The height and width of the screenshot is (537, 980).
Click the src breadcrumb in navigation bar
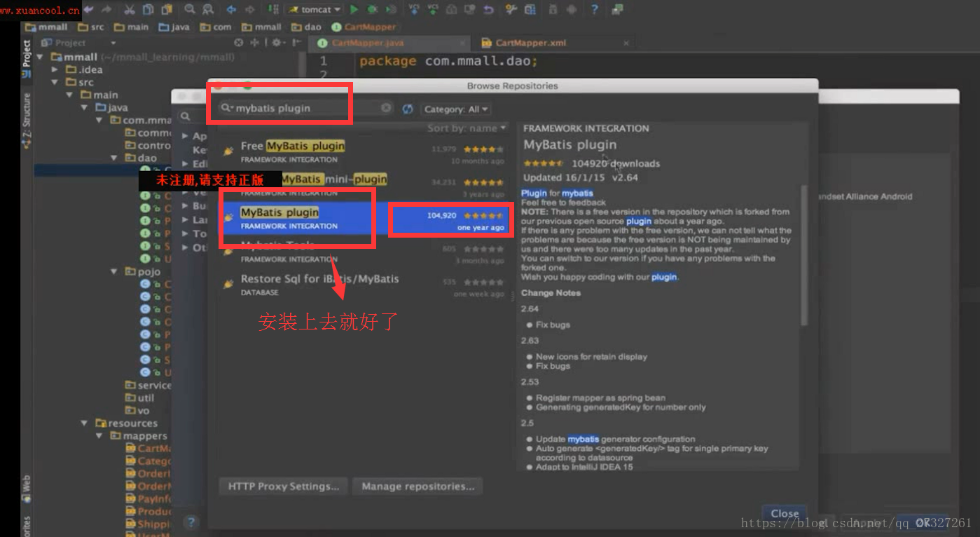[x=91, y=27]
